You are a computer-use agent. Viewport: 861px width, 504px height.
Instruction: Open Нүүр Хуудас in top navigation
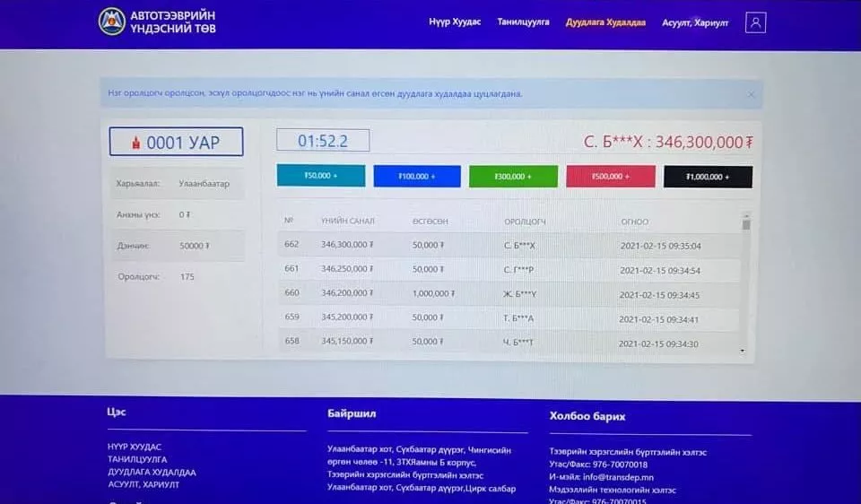[x=455, y=22]
